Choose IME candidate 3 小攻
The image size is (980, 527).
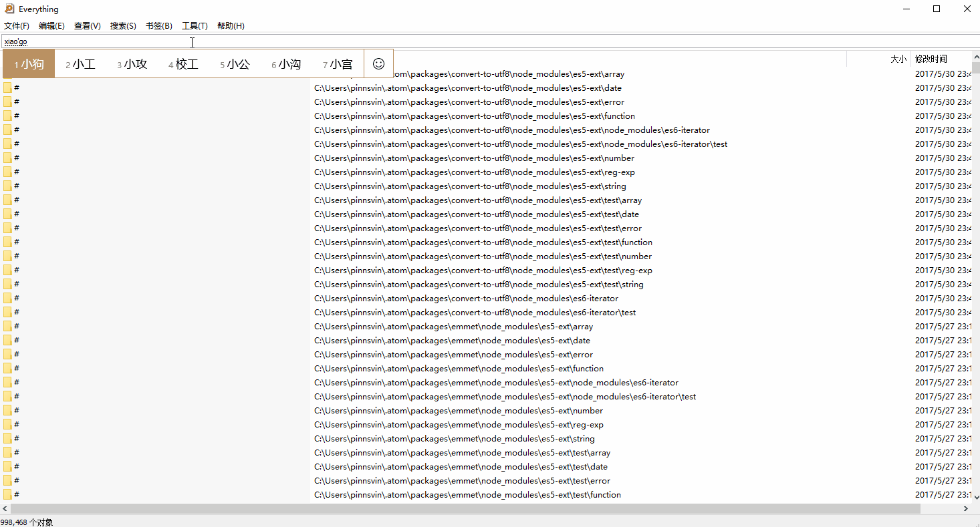coord(132,64)
